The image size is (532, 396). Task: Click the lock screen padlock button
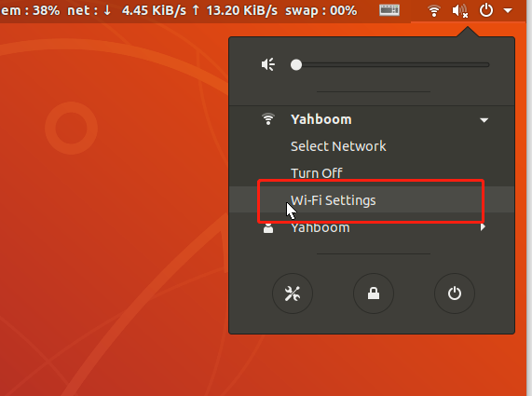point(374,294)
